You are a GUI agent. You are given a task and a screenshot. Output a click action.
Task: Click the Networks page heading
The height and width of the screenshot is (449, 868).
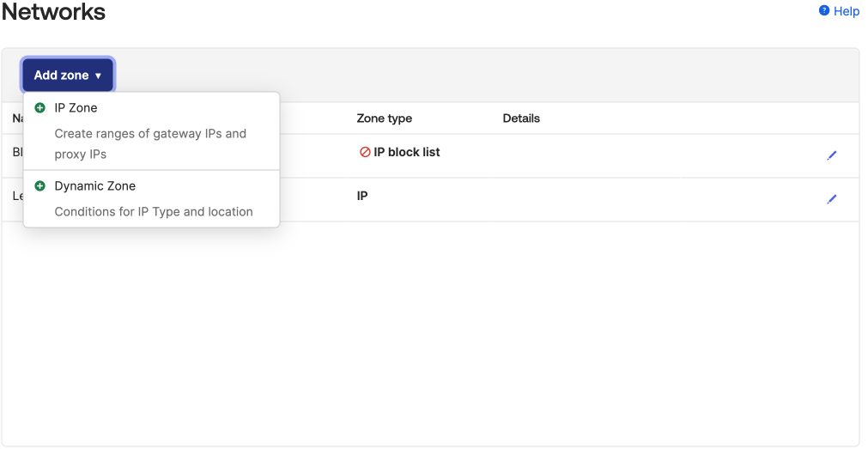point(54,13)
